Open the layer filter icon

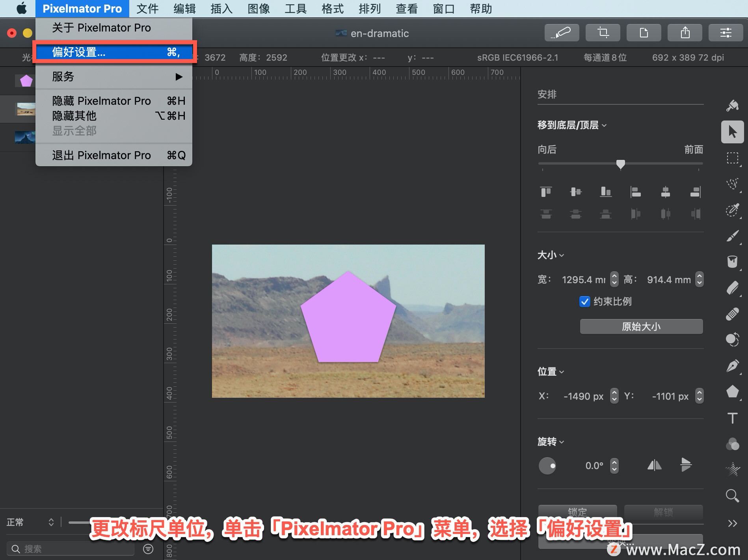148,549
